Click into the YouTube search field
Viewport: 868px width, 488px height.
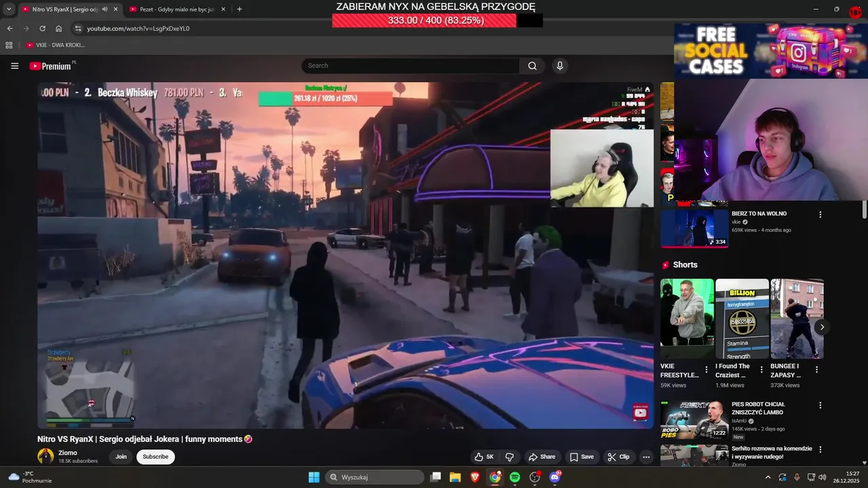[410, 66]
